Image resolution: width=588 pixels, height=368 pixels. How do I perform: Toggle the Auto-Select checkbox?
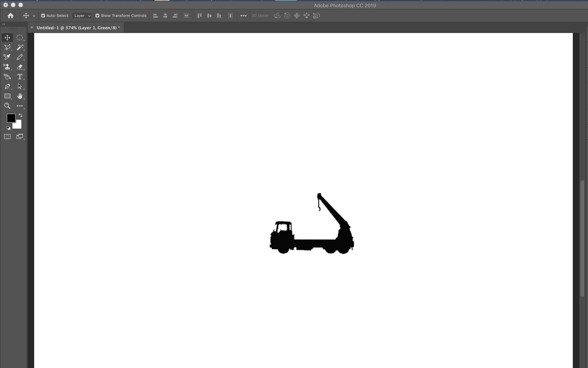coord(43,16)
